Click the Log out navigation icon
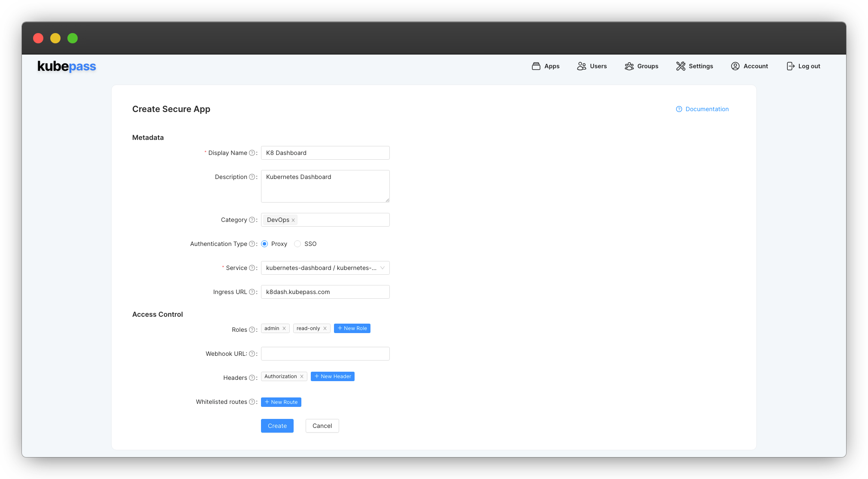The image size is (868, 479). 790,66
